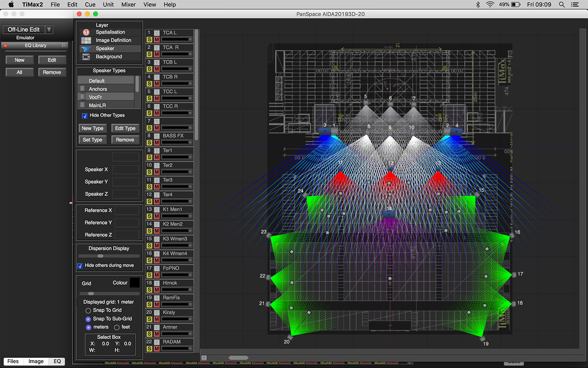Select the Spatialisation layer icon

point(86,32)
